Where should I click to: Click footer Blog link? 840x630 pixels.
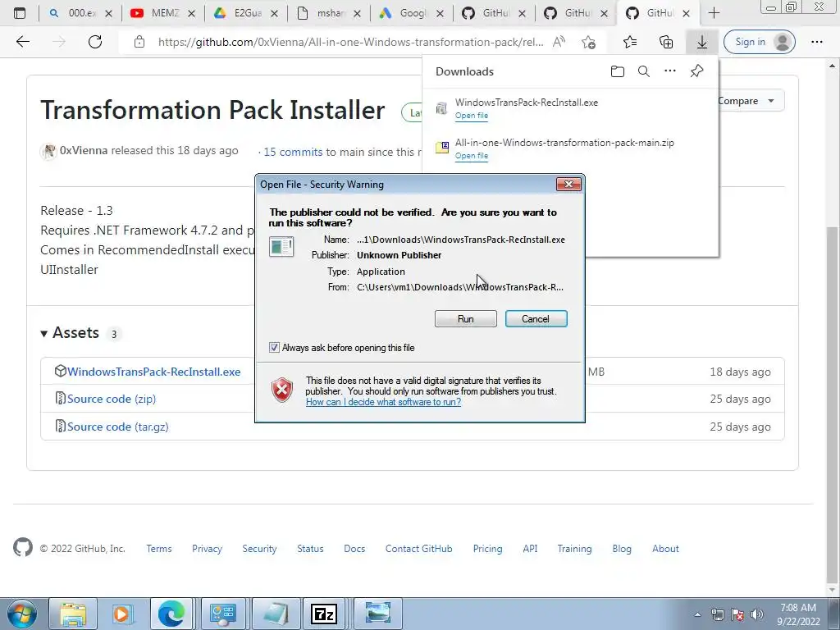click(x=622, y=549)
